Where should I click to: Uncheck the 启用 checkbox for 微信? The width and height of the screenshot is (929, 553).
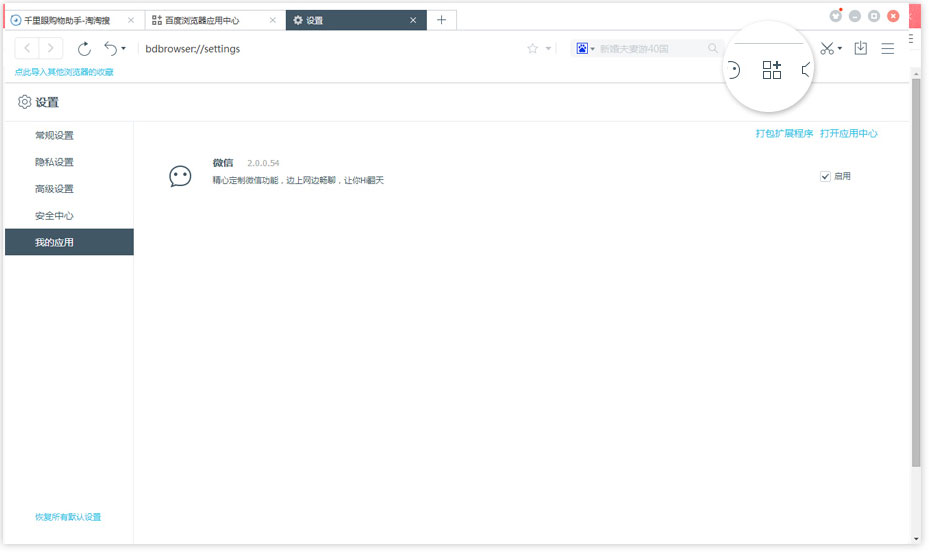(x=825, y=176)
